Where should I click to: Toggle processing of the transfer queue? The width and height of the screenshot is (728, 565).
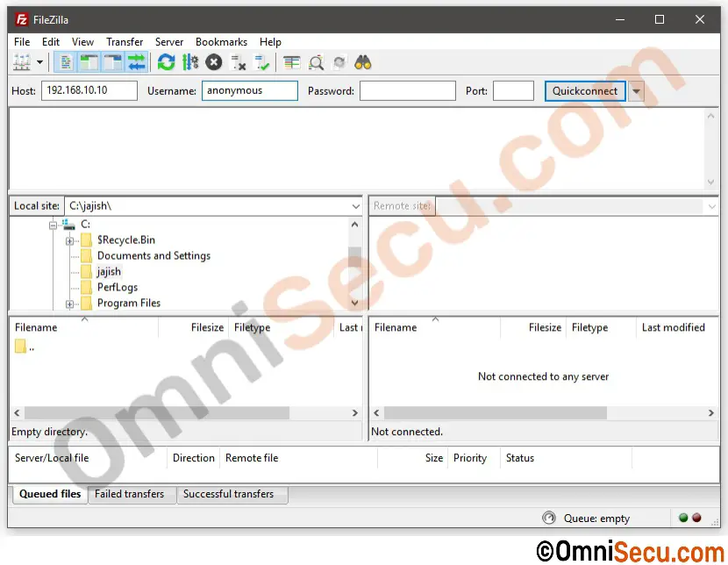click(x=189, y=62)
